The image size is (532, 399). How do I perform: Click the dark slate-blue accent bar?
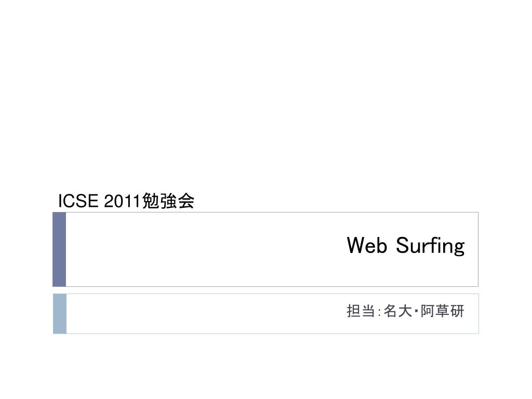point(59,249)
